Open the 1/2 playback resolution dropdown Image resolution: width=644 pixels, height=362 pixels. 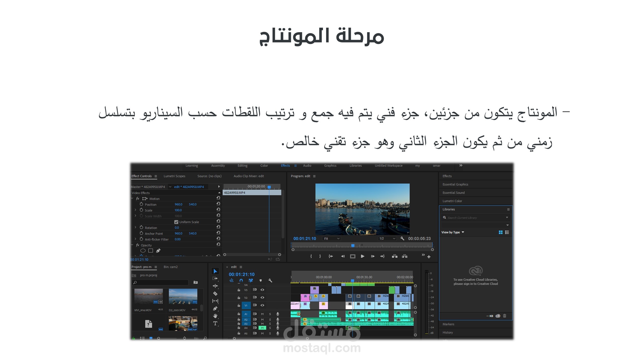pos(387,239)
